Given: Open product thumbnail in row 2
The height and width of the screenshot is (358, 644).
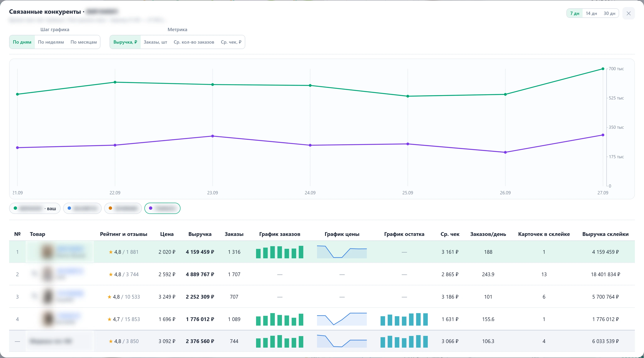Looking at the screenshot, I should click(48, 274).
